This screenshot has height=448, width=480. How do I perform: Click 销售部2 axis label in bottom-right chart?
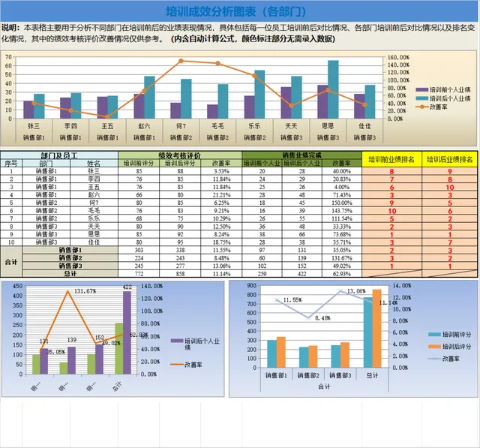coord(308,375)
